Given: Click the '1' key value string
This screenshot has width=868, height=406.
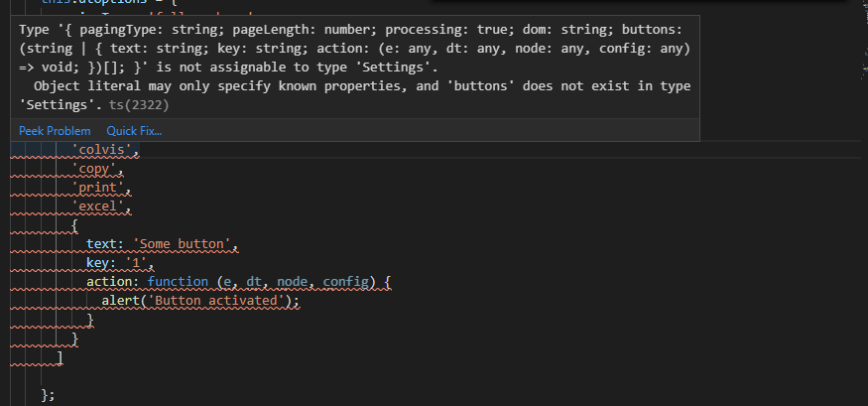Looking at the screenshot, I should 135,263.
